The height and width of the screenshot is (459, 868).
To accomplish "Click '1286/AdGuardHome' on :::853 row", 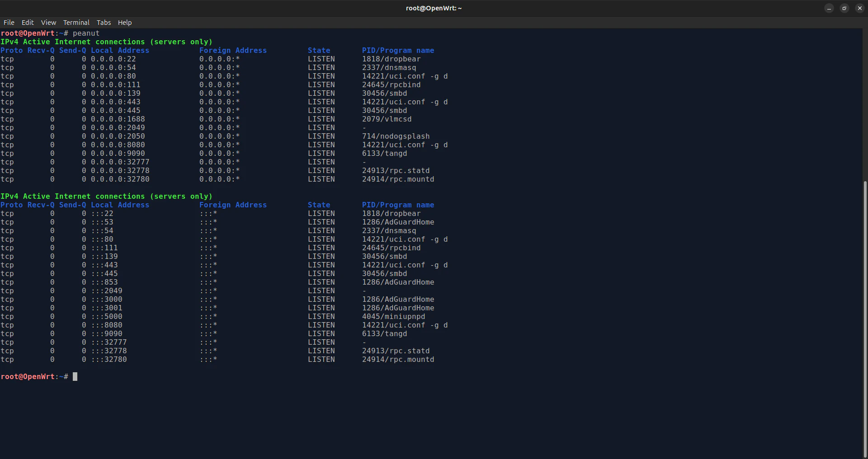I will [x=398, y=282].
